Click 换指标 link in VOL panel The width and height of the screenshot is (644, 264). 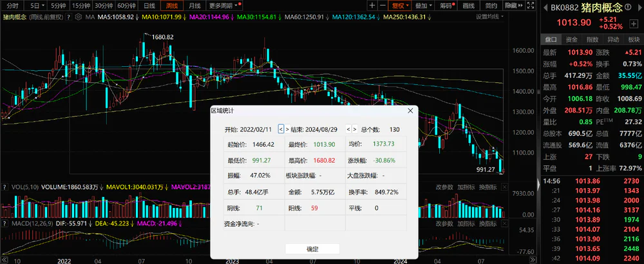(491, 187)
